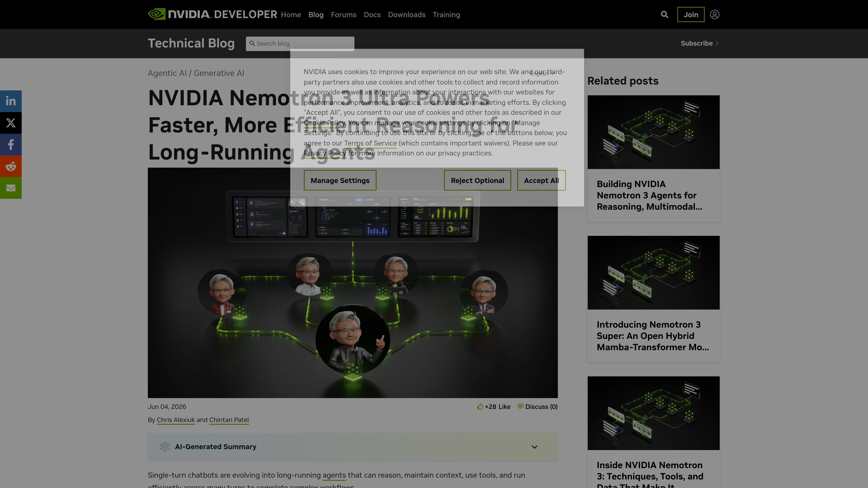Click the Technical Blog heading link
The height and width of the screenshot is (488, 868).
pos(191,43)
